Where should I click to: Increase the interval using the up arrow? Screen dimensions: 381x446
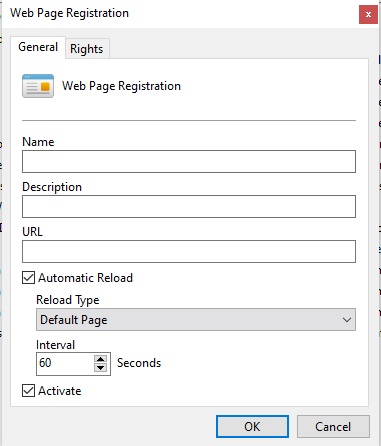pos(100,359)
